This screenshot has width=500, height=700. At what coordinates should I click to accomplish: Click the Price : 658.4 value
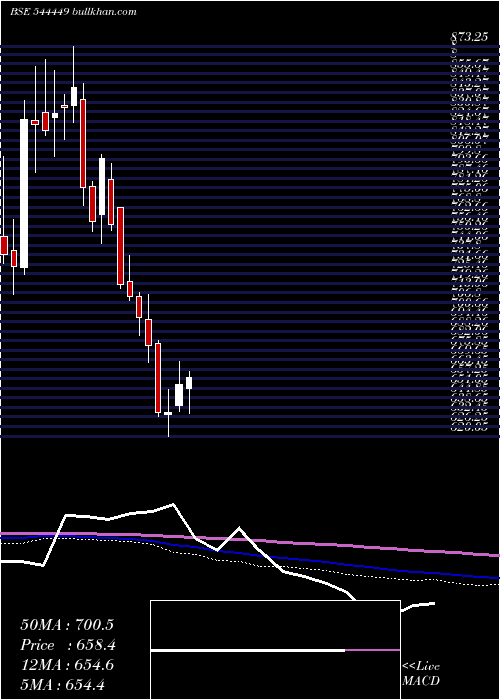[68, 645]
